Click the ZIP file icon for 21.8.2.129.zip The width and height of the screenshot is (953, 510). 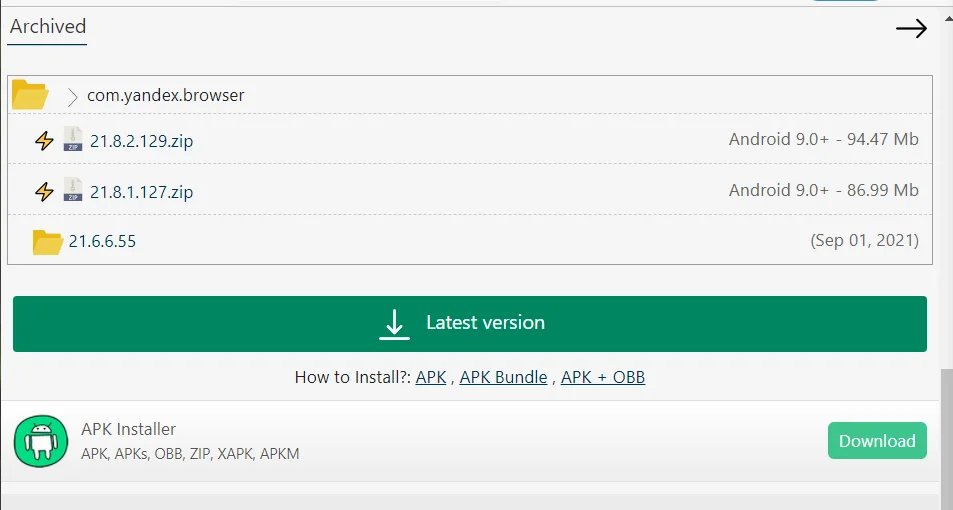73,139
